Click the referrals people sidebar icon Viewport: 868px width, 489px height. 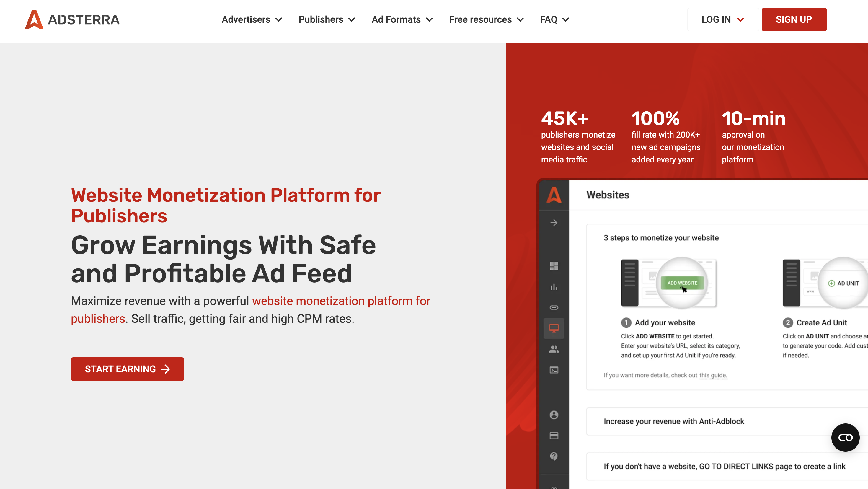554,349
